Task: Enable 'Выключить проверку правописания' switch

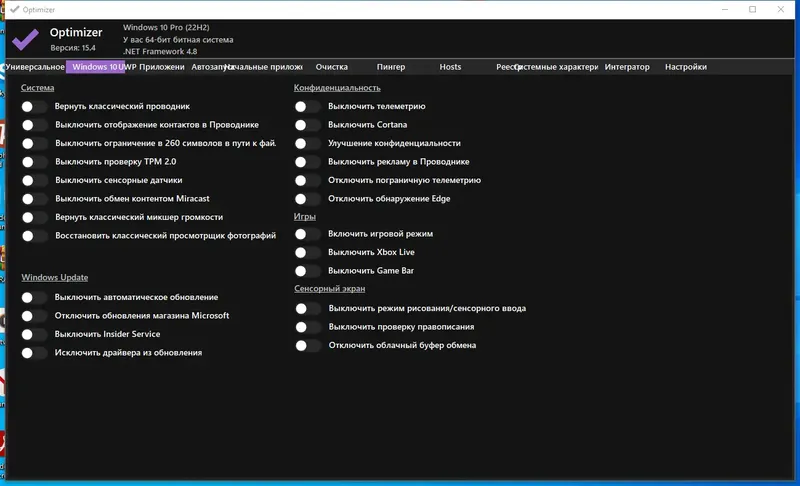Action: click(308, 327)
